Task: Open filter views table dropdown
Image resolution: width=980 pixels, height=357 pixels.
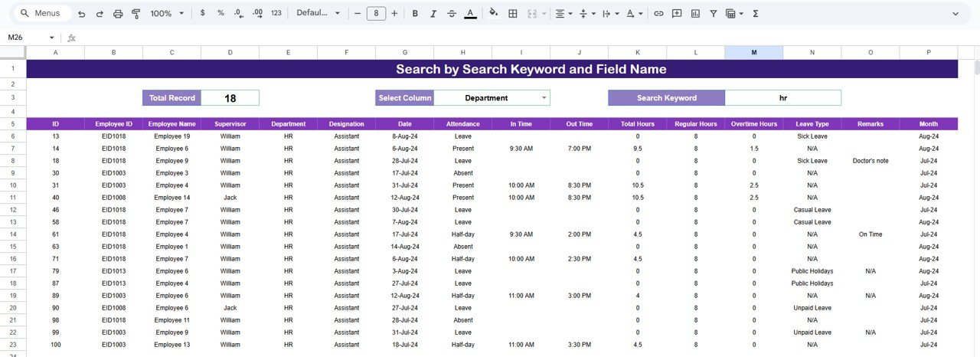Action: coord(734,13)
